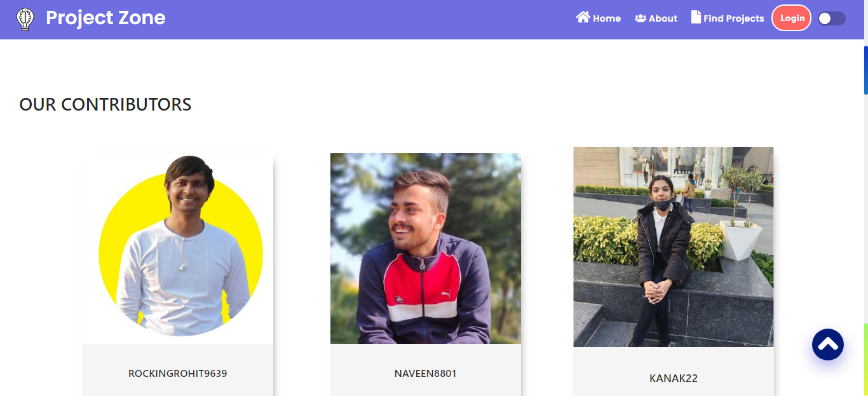This screenshot has height=396, width=868.
Task: Select the NAVEEN8801 username label
Action: click(x=426, y=373)
